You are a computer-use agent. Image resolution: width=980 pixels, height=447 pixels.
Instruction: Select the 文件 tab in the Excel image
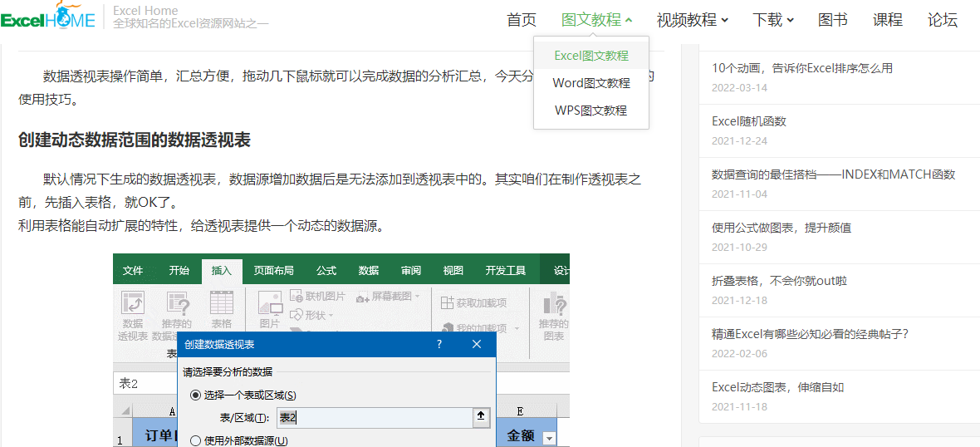pos(133,271)
